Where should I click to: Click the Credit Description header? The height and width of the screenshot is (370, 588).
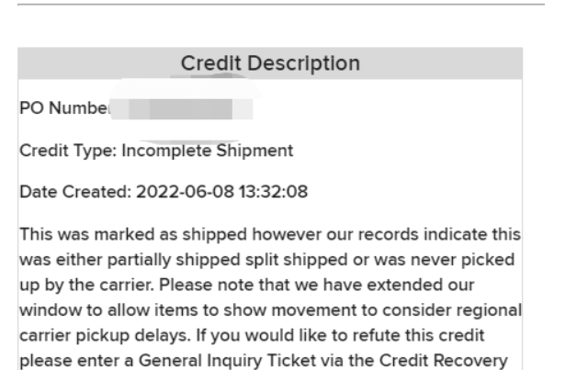click(x=270, y=63)
